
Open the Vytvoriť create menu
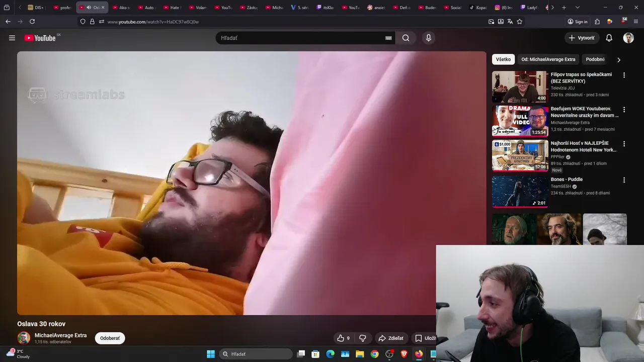coord(582,38)
